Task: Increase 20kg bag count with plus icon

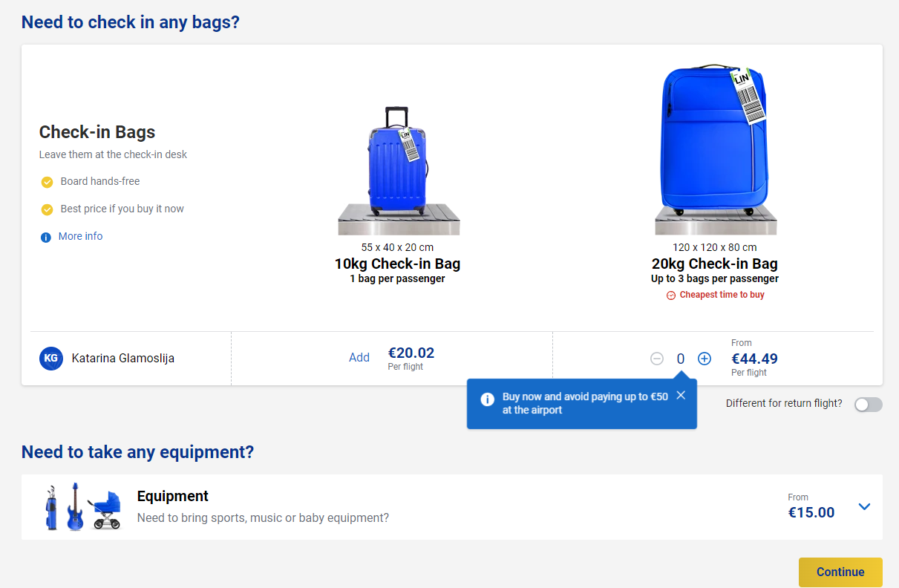Action: (x=705, y=359)
